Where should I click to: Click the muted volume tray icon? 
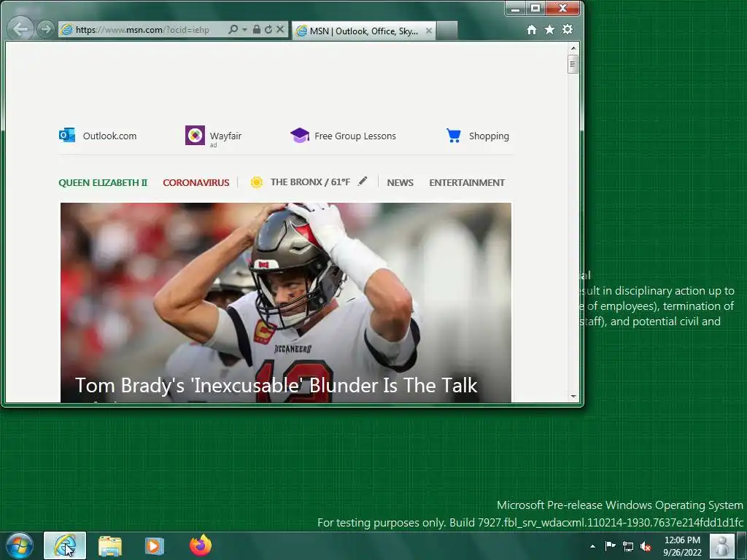coord(646,546)
